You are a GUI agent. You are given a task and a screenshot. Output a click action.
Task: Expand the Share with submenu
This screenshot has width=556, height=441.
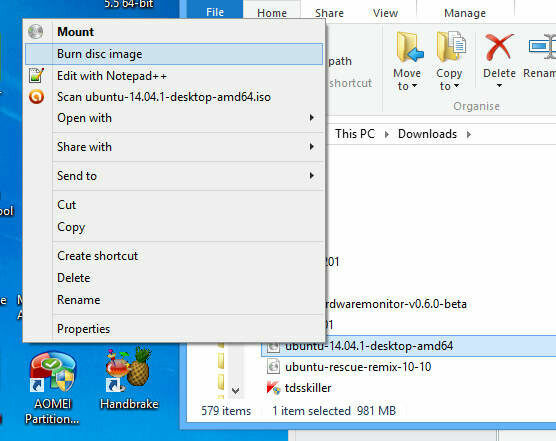(x=174, y=147)
